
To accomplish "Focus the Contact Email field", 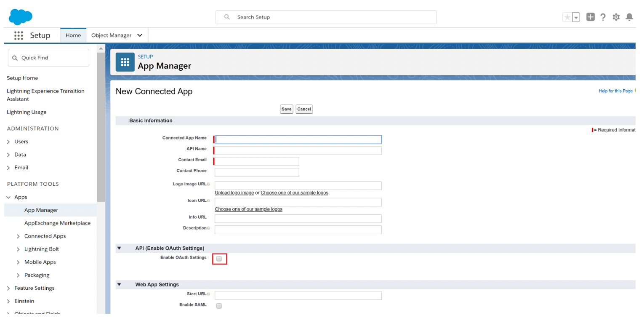I will (x=257, y=161).
